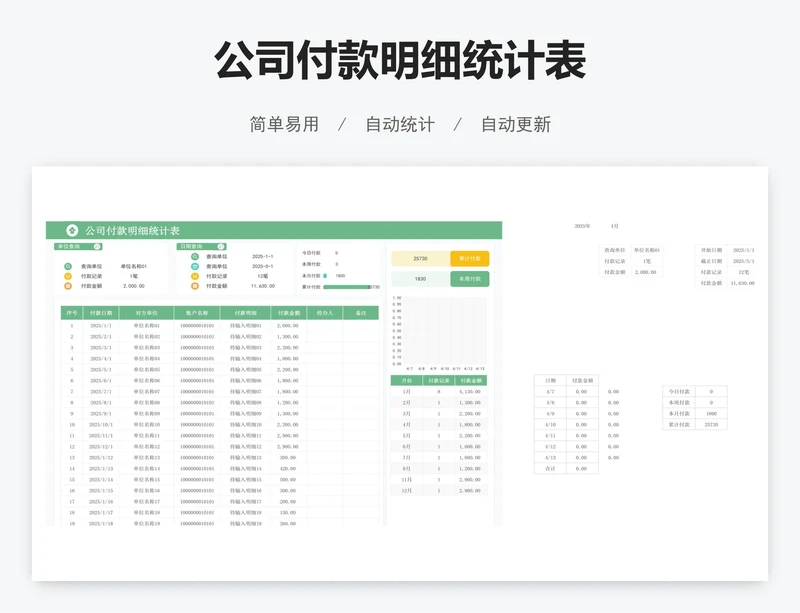Viewport: 800px width, 613px height.
Task: Click the 简单易用 subtitle text
Action: (284, 124)
